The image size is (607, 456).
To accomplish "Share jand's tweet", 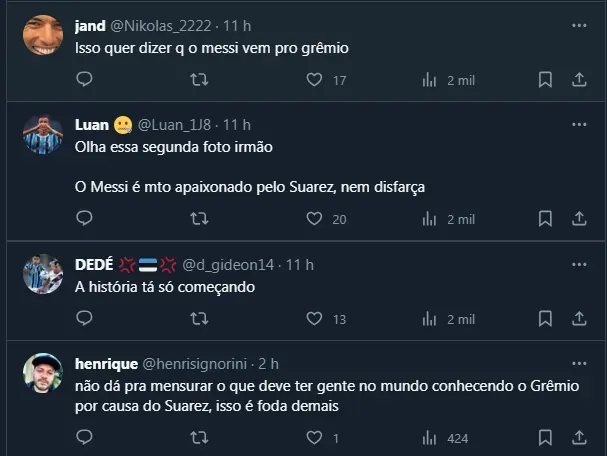I will (x=579, y=80).
